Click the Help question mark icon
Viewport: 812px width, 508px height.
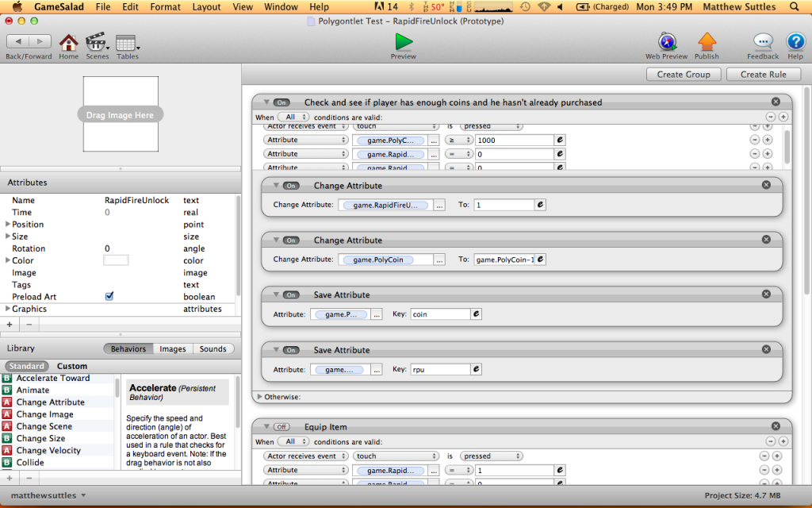(795, 42)
